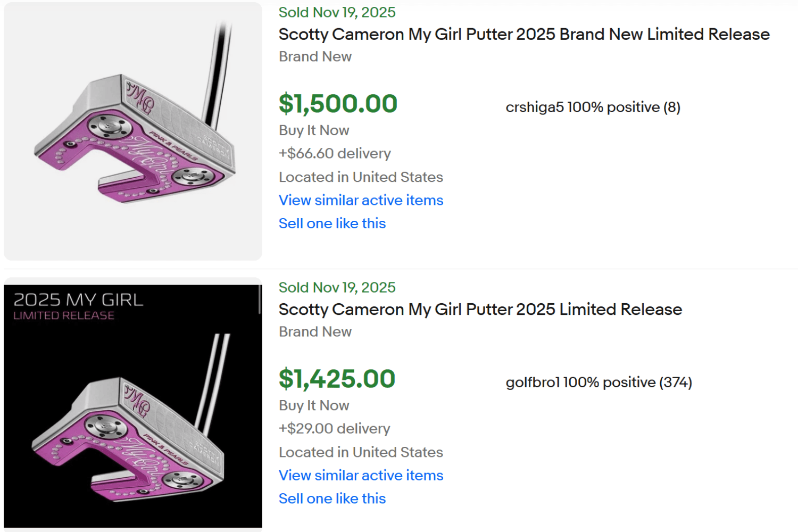Viewport: 798px width, 532px height.
Task: Click the +$66.60 delivery text
Action: (334, 153)
